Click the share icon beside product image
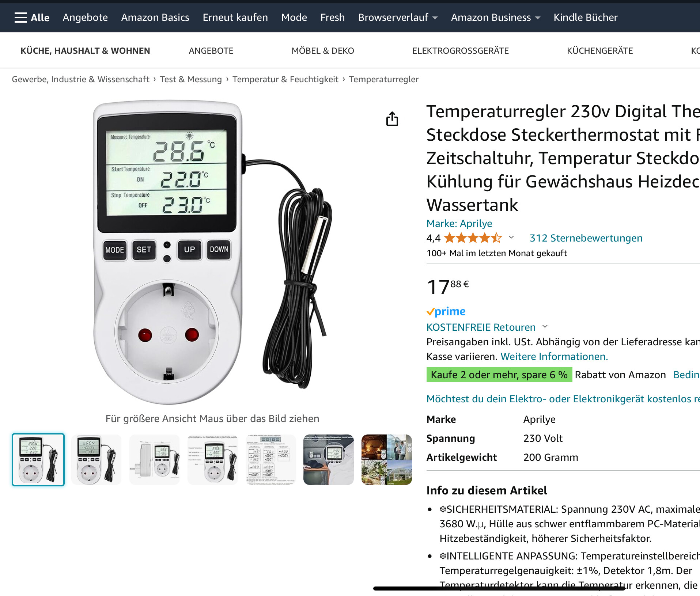Screen dimensions: 700x596 coord(392,119)
